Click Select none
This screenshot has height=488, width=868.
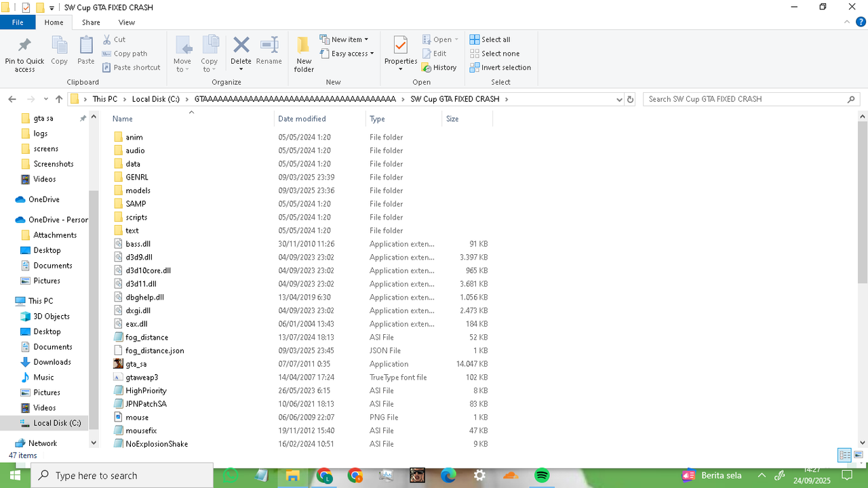494,54
